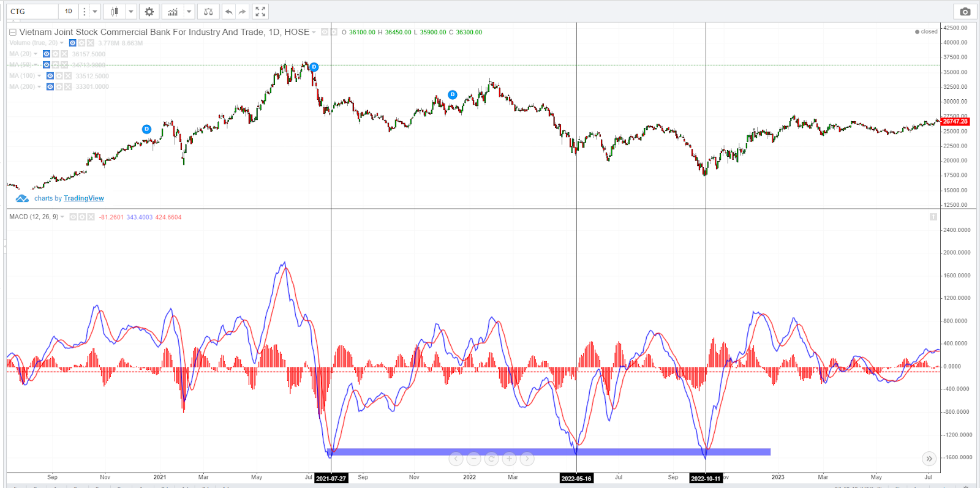Select the 1D interval button
Image resolution: width=980 pixels, height=488 pixels.
(69, 12)
